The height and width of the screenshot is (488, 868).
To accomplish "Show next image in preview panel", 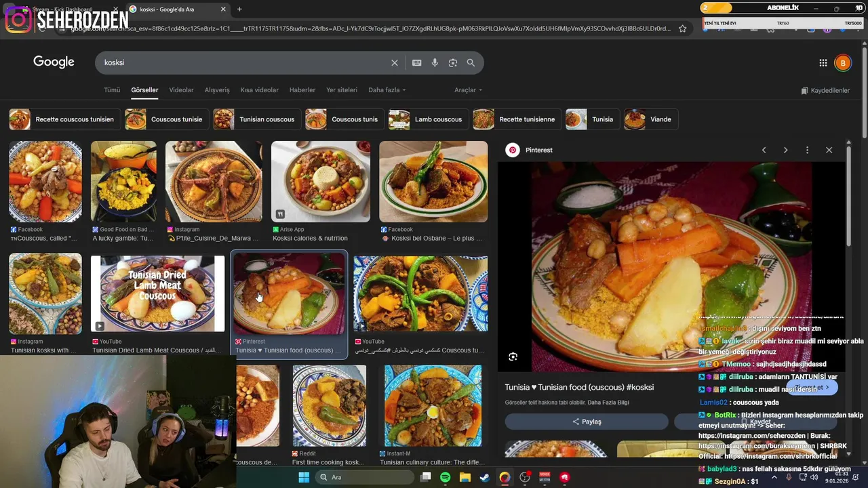I will coord(785,150).
